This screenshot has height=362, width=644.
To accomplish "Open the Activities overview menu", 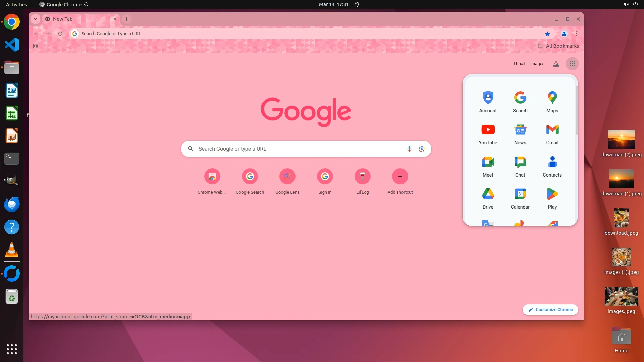I will 16,4.
